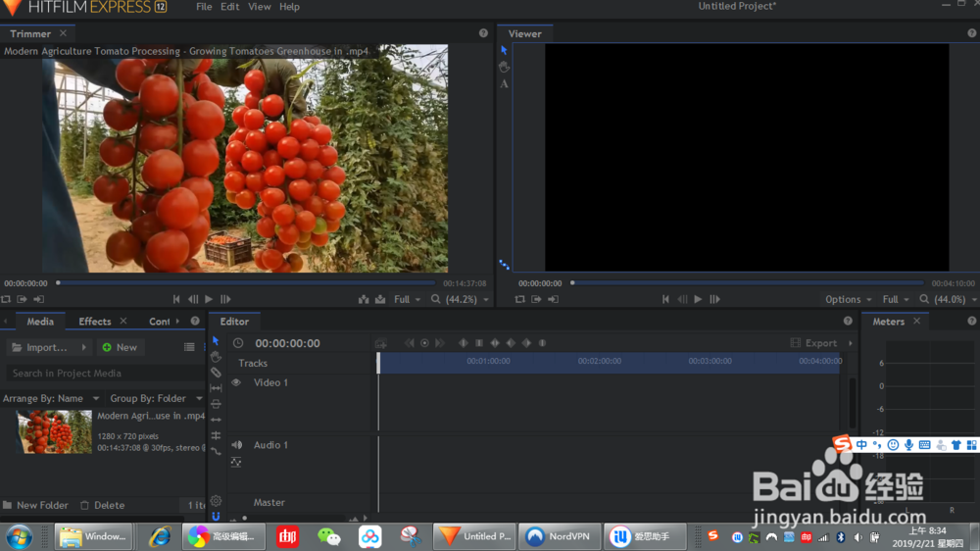Image resolution: width=980 pixels, height=551 pixels.
Task: Open Viewer Options dropdown
Action: tap(848, 300)
